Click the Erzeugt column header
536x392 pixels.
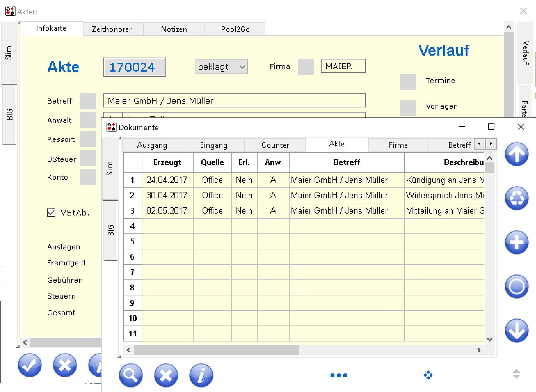pyautogui.click(x=167, y=162)
